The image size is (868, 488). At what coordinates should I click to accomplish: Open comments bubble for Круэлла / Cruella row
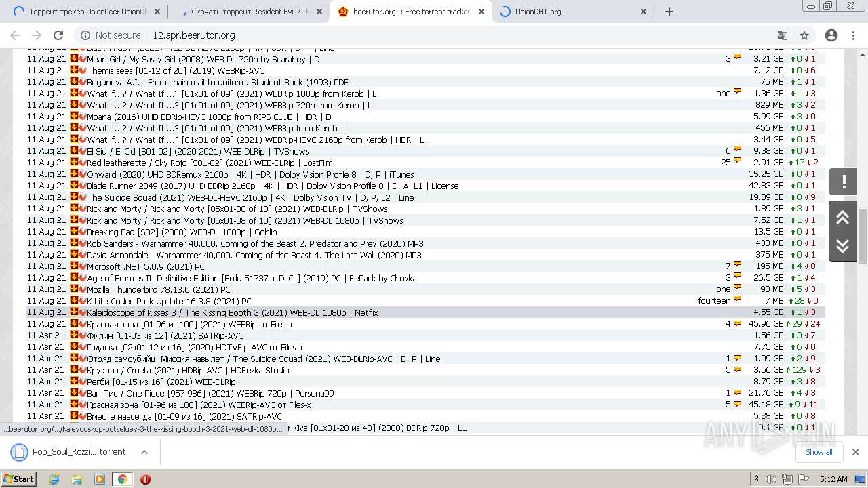click(x=737, y=369)
